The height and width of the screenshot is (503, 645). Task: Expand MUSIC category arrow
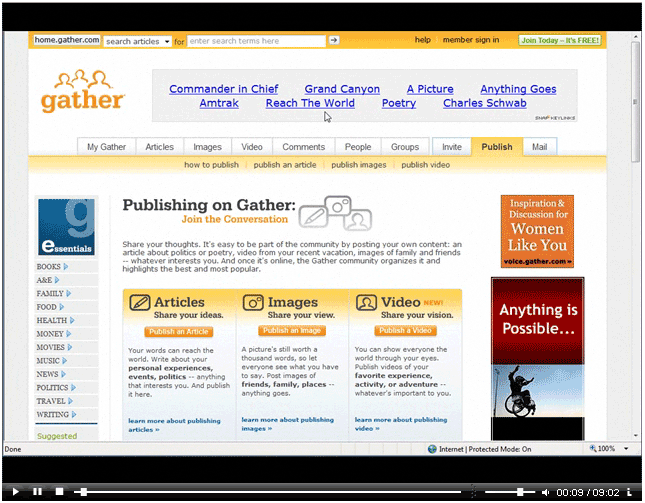pyautogui.click(x=65, y=361)
